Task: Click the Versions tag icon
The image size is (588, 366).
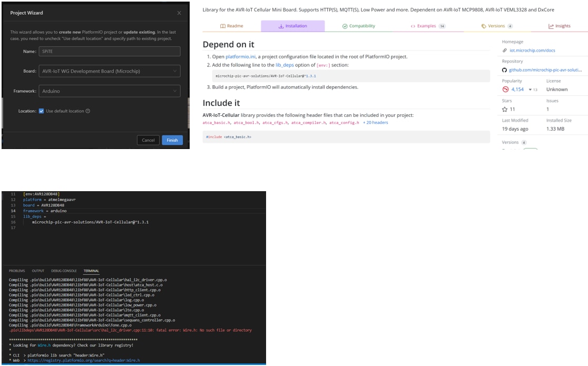Action: pos(484,26)
